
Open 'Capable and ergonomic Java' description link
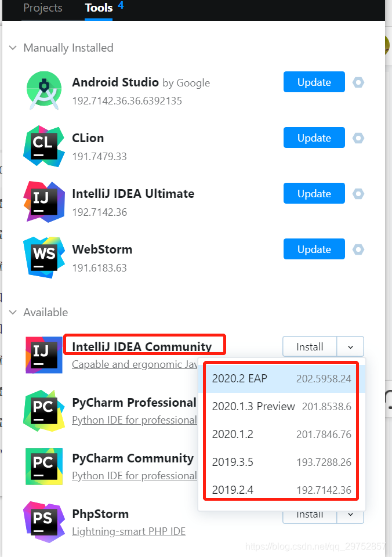click(x=135, y=364)
